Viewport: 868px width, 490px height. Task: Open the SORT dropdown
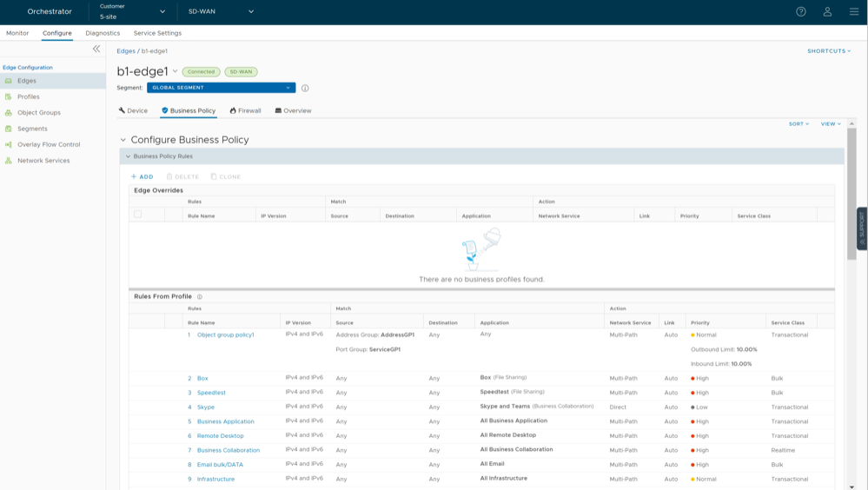(x=798, y=124)
